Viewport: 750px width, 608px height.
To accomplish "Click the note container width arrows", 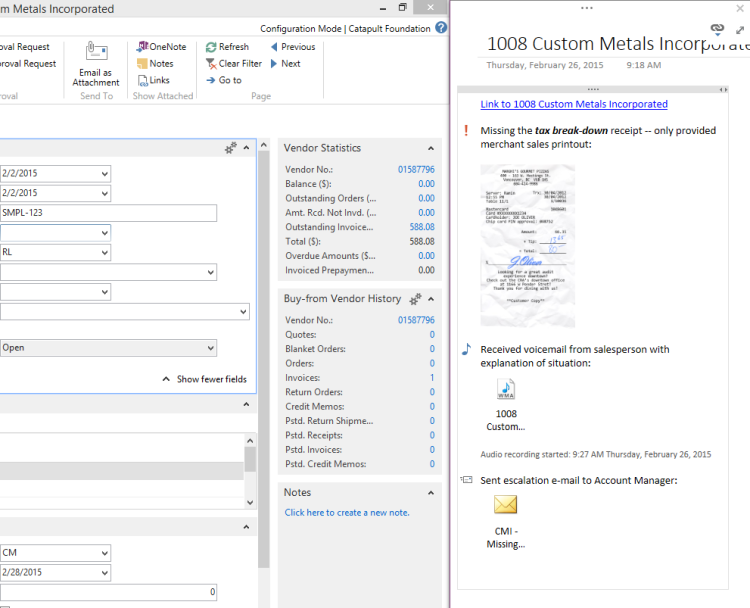I will tap(724, 89).
